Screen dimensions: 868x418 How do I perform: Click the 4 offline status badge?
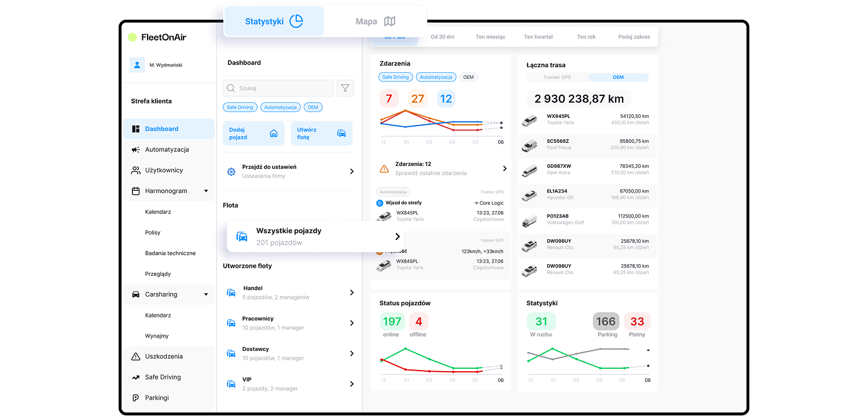tap(418, 321)
